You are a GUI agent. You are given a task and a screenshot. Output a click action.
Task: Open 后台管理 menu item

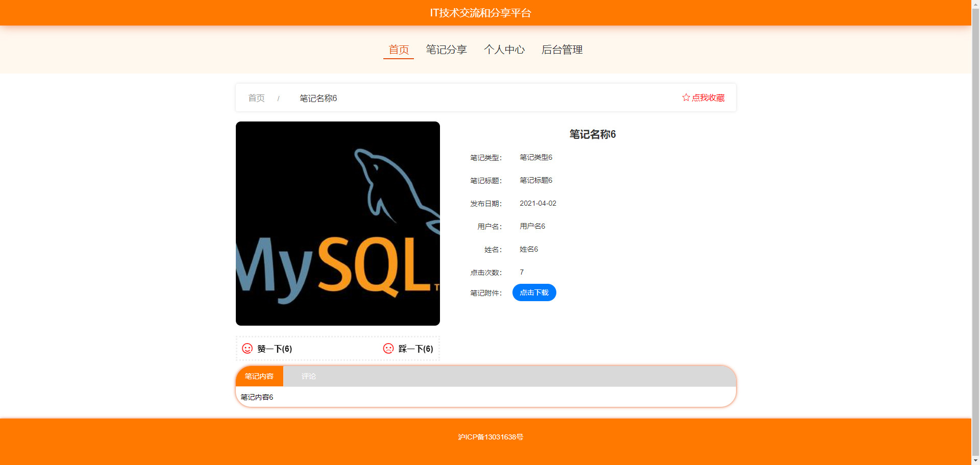(562, 50)
